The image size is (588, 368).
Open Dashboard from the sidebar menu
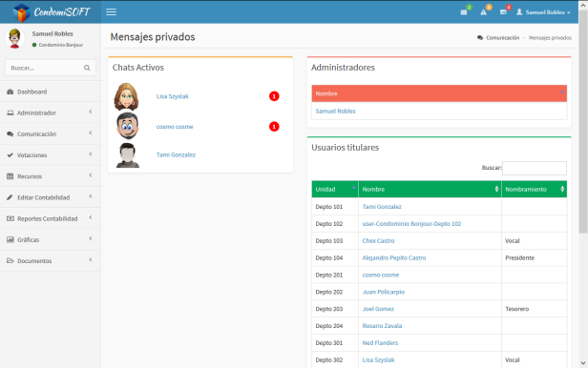click(51, 92)
